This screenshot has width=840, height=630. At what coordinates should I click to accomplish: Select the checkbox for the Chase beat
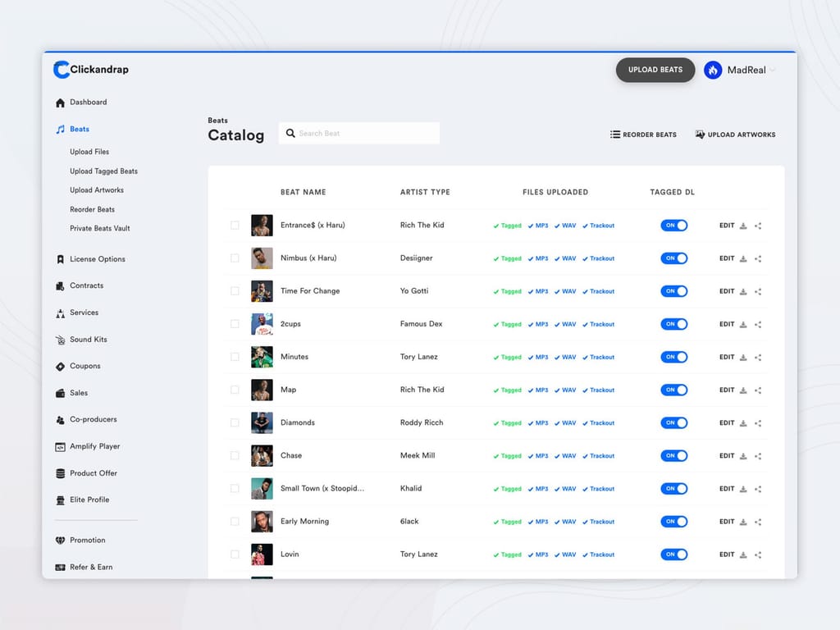click(x=235, y=455)
